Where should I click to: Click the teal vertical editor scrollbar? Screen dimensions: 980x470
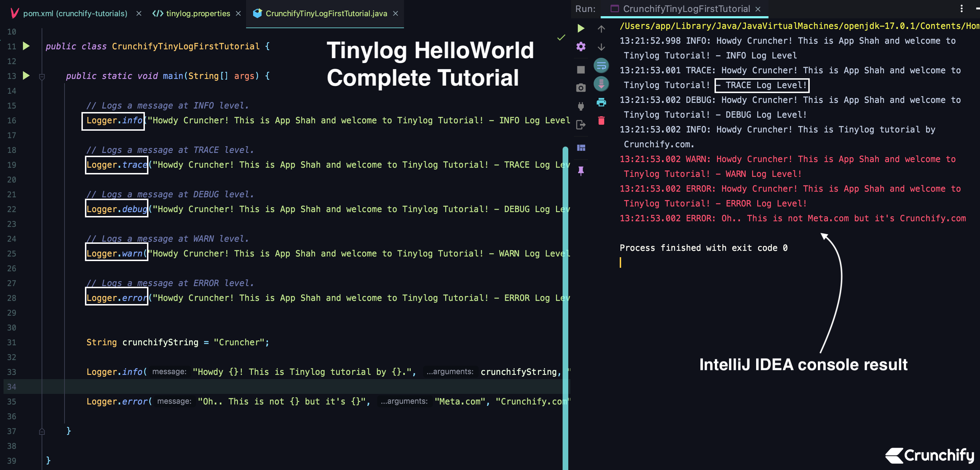click(x=565, y=304)
